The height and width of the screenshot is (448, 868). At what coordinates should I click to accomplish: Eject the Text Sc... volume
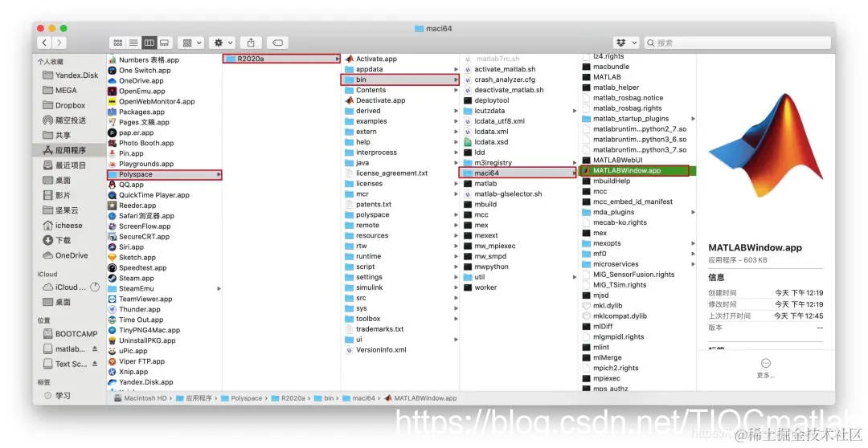tap(95, 364)
